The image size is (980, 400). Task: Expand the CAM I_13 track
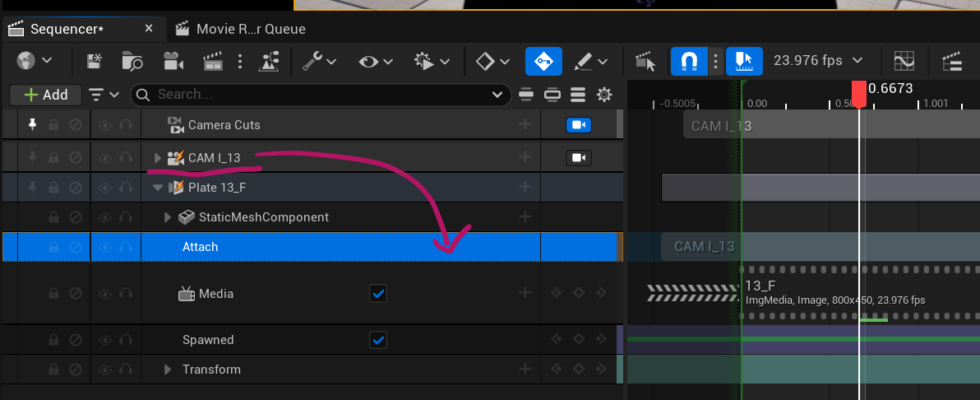159,157
